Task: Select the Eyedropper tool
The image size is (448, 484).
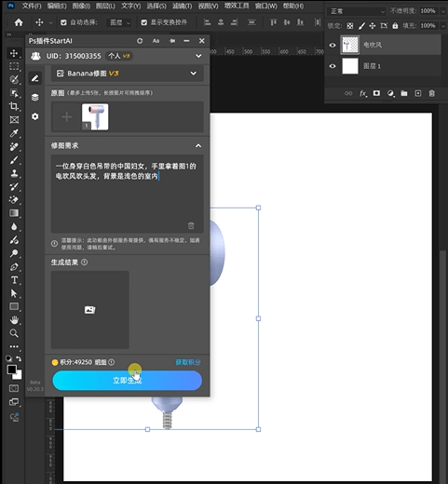Action: (x=14, y=133)
